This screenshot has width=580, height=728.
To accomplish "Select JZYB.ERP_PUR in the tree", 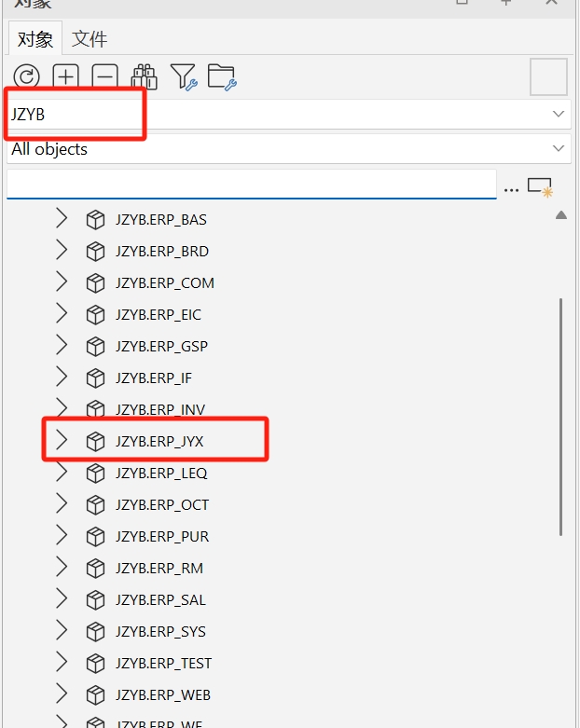I will click(x=161, y=537).
